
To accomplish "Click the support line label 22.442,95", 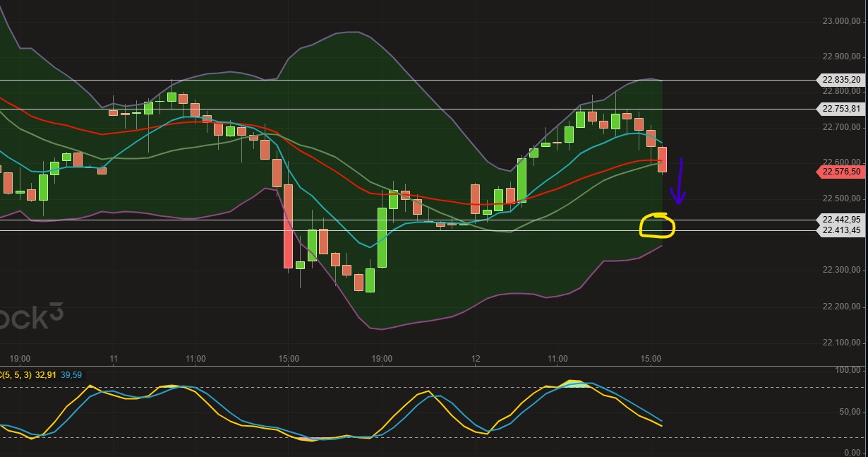I will click(840, 220).
